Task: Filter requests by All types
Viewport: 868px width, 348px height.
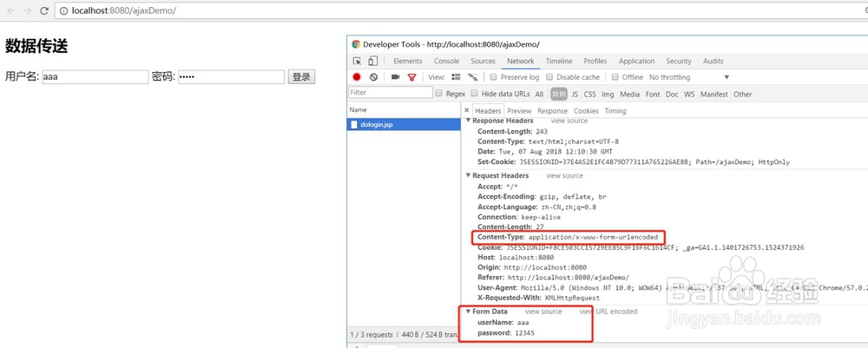Action: 539,94
